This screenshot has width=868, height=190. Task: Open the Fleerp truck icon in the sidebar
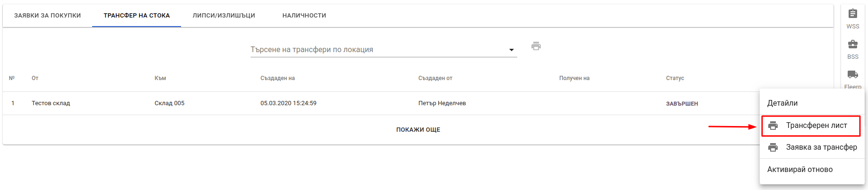(x=853, y=74)
